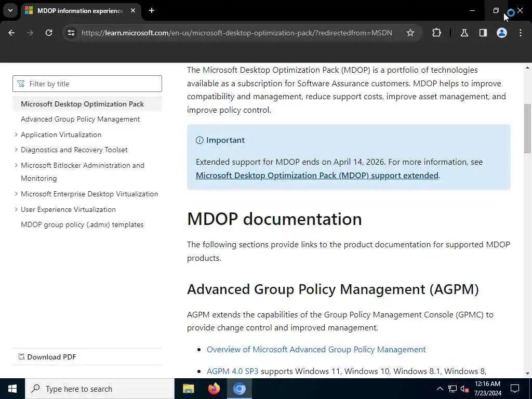Click the muted volume tray icon

pyautogui.click(x=464, y=389)
